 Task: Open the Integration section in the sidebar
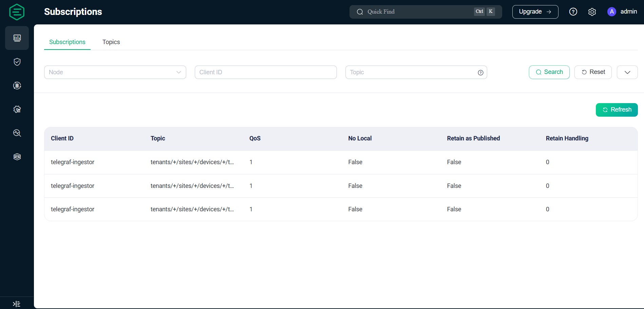coord(17,85)
